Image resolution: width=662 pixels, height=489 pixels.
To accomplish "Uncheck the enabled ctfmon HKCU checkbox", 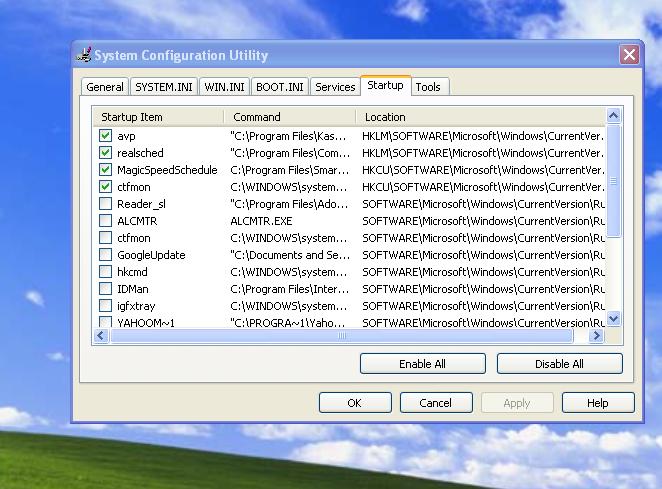I will click(106, 187).
